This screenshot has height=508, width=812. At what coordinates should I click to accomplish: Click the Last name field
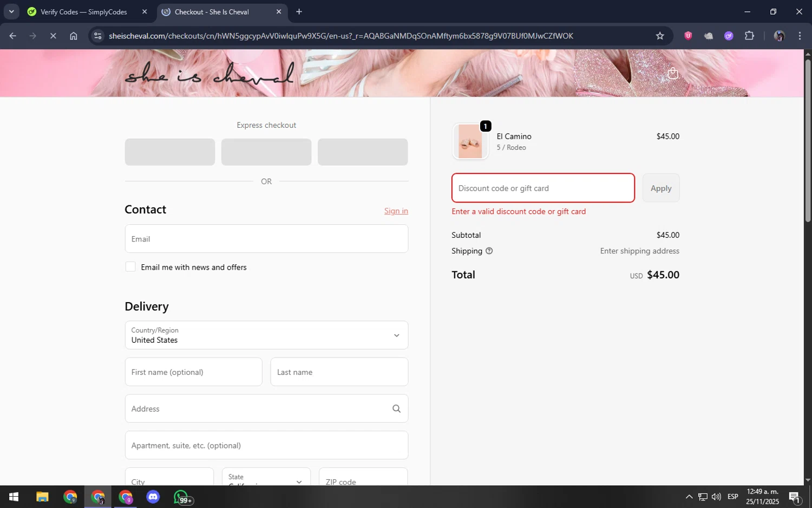(x=339, y=372)
